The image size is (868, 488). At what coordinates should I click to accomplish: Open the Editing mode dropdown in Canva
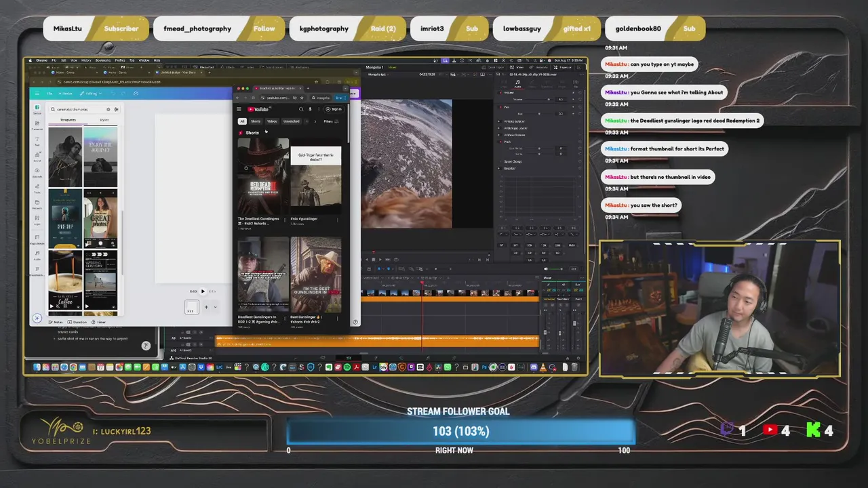pos(90,94)
